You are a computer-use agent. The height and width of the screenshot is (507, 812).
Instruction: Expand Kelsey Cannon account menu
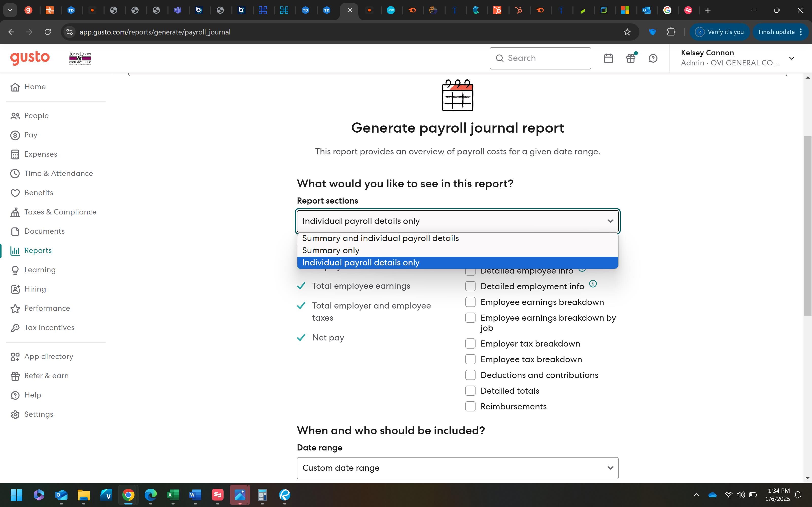point(791,58)
